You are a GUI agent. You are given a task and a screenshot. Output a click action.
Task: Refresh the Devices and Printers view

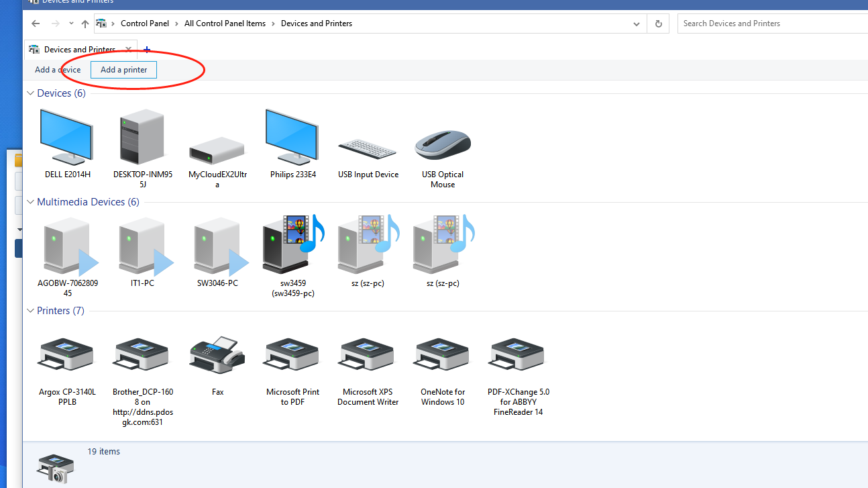click(x=659, y=23)
